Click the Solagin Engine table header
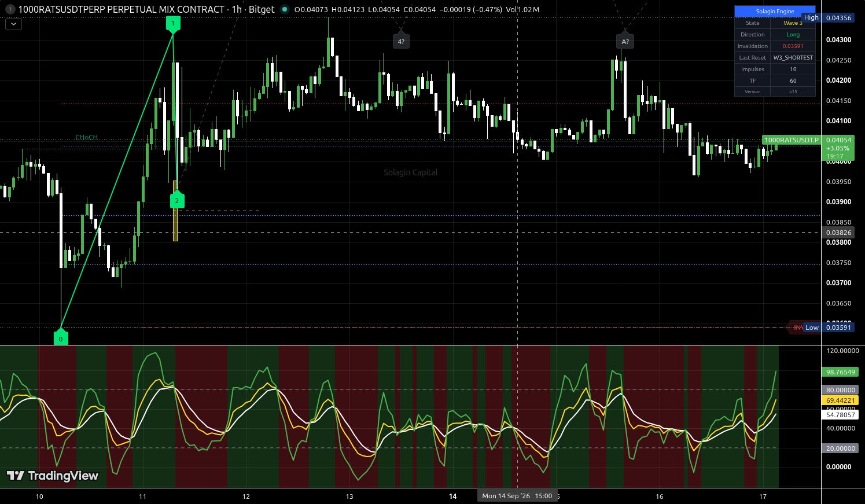The width and height of the screenshot is (865, 504). (775, 11)
